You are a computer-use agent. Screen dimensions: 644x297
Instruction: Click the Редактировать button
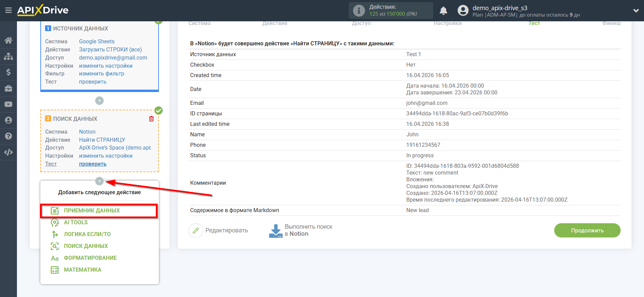point(219,230)
